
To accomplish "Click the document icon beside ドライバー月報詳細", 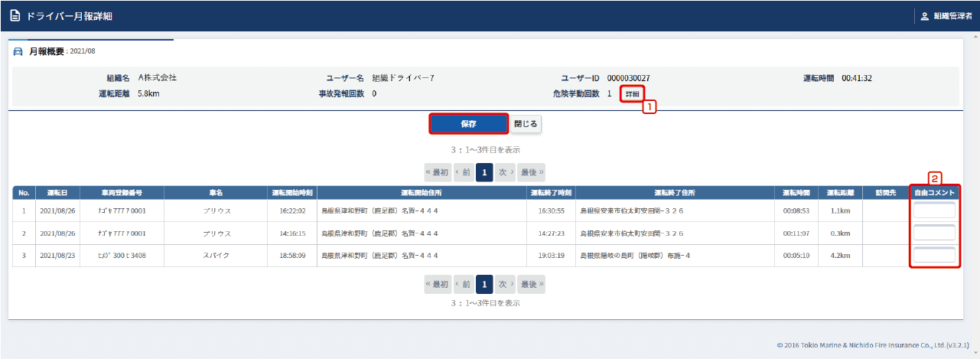I will point(15,16).
